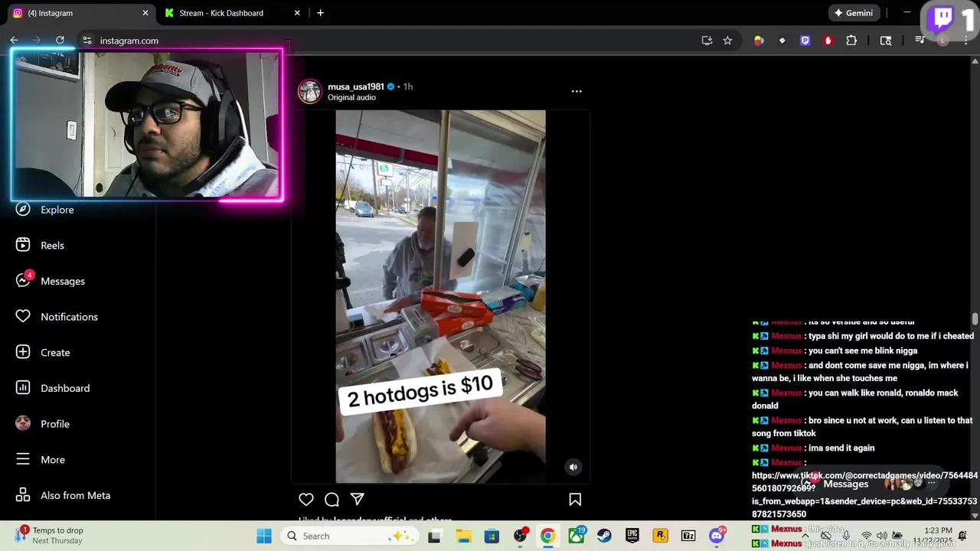Open a new browser tab
Viewport: 980px width, 551px height.
[x=320, y=13]
